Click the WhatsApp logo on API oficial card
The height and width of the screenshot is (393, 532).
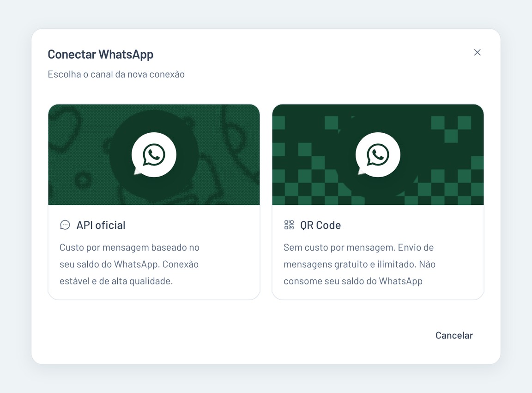154,154
